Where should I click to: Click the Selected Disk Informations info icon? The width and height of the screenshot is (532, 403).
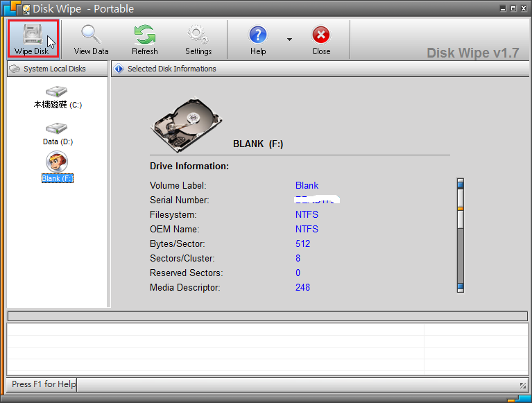[x=119, y=69]
